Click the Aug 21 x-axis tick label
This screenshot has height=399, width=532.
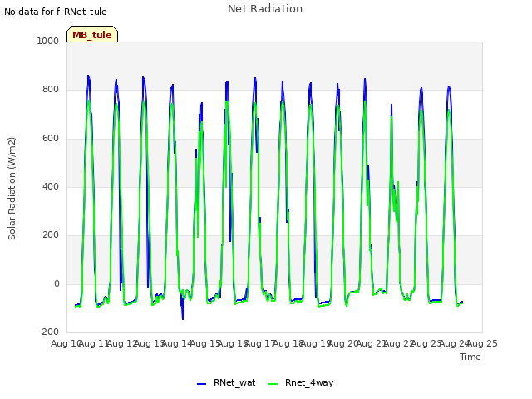(372, 343)
